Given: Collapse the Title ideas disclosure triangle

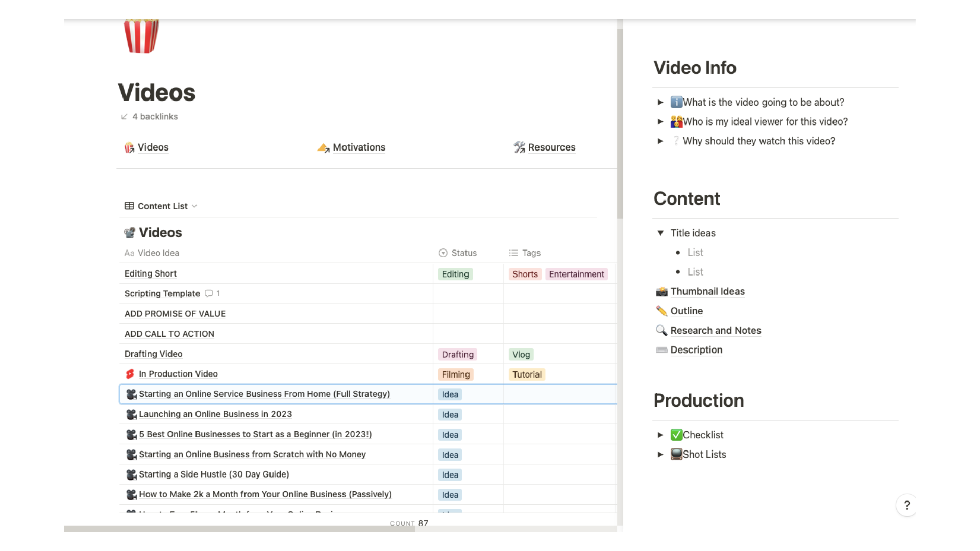Looking at the screenshot, I should pos(659,233).
